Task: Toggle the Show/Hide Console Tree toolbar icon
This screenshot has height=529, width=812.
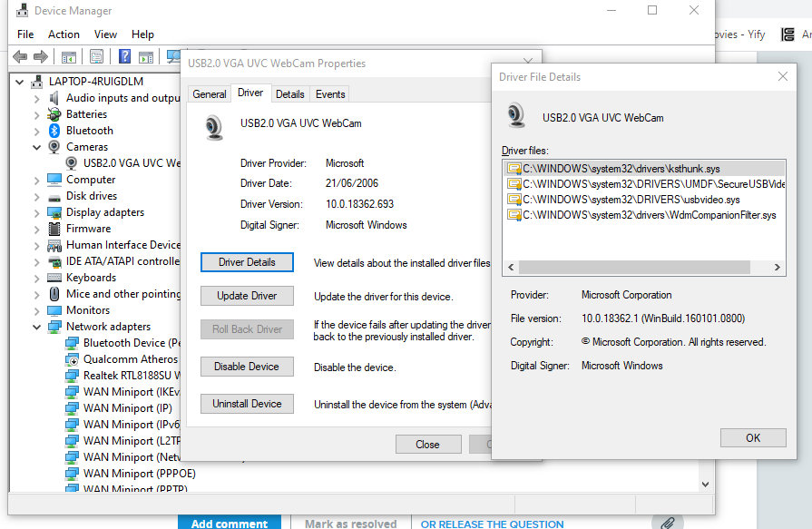Action: (x=68, y=56)
